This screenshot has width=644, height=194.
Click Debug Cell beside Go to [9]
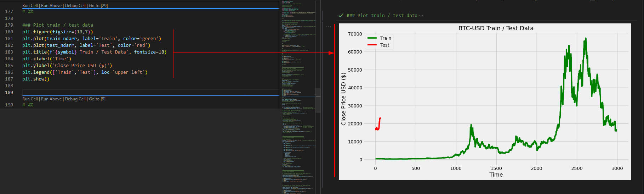(75, 99)
